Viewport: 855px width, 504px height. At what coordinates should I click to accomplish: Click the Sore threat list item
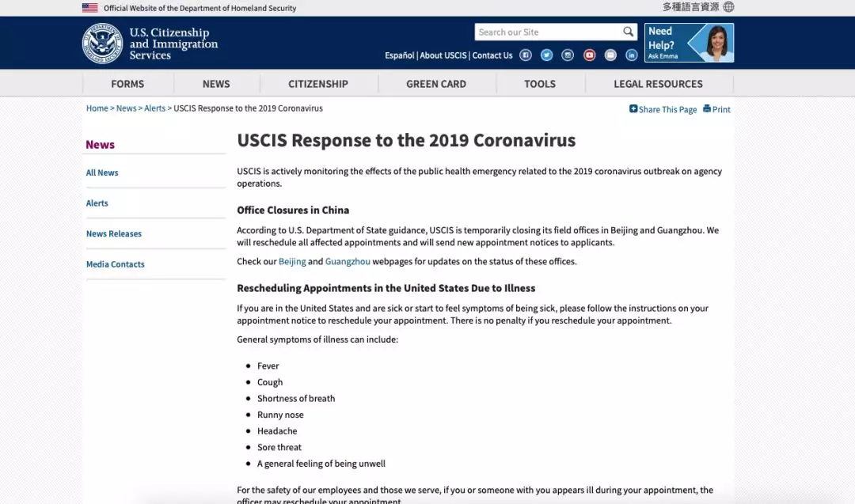[279, 447]
